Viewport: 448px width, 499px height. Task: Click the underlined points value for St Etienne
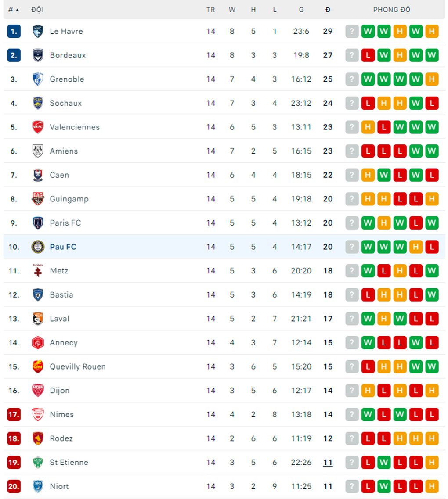328,462
